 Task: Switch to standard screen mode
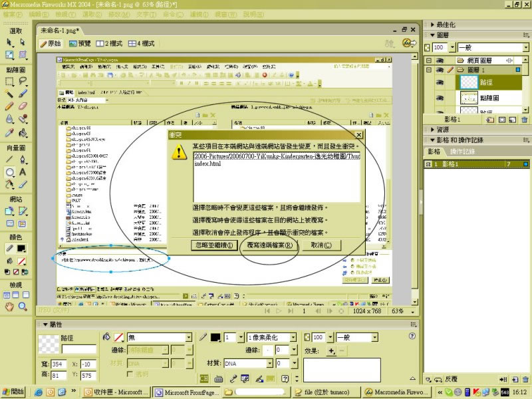(7, 295)
